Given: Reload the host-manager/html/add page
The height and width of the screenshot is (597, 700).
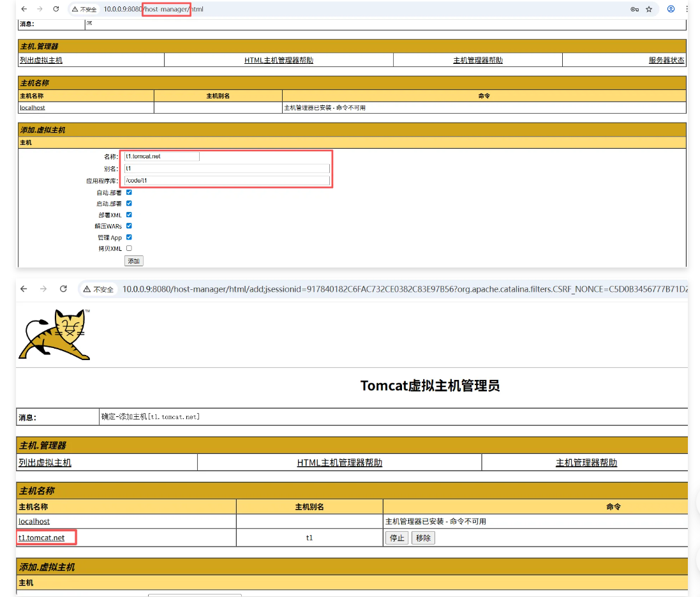Looking at the screenshot, I should click(63, 289).
